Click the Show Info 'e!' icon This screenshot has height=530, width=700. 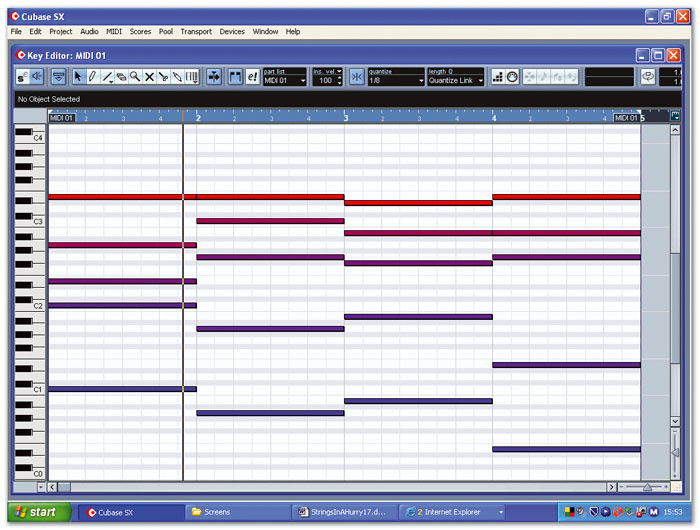tap(252, 76)
